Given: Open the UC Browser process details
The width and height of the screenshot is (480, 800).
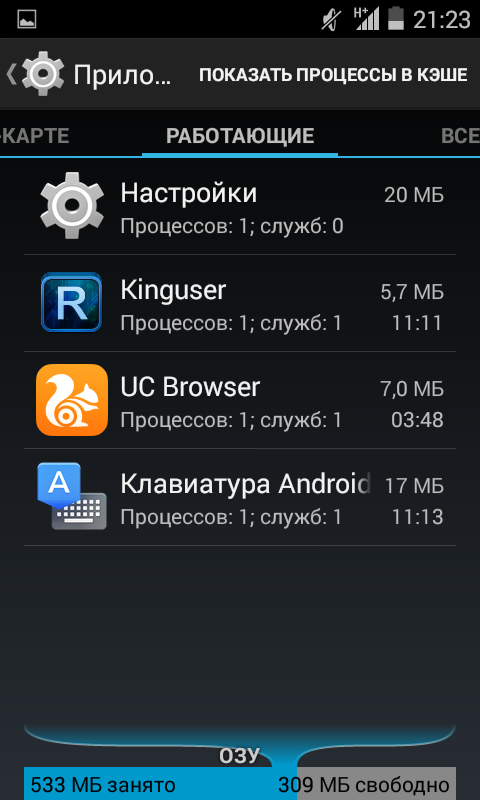Looking at the screenshot, I should coord(240,400).
